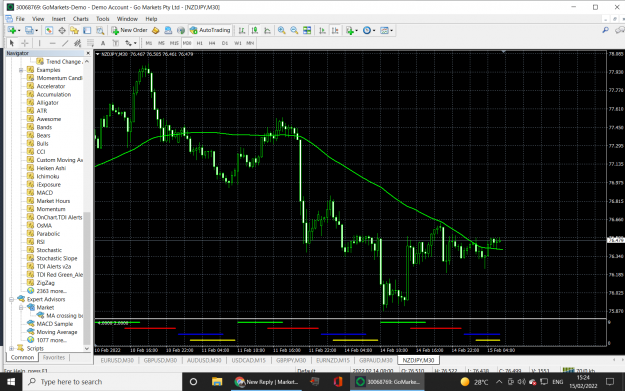Switch chart to line chart type
The image size is (625, 391).
point(267,30)
